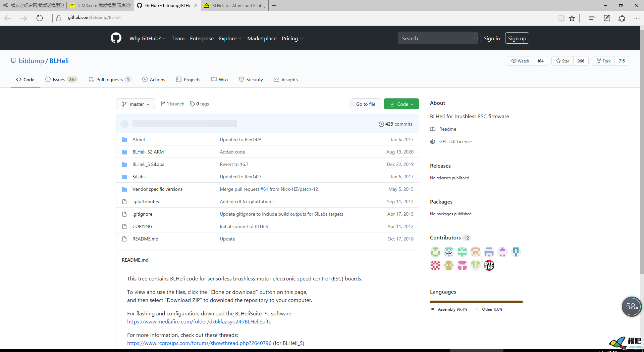Add page to favorites with star icon
Viewport: 644px width, 352px height.
click(x=572, y=18)
